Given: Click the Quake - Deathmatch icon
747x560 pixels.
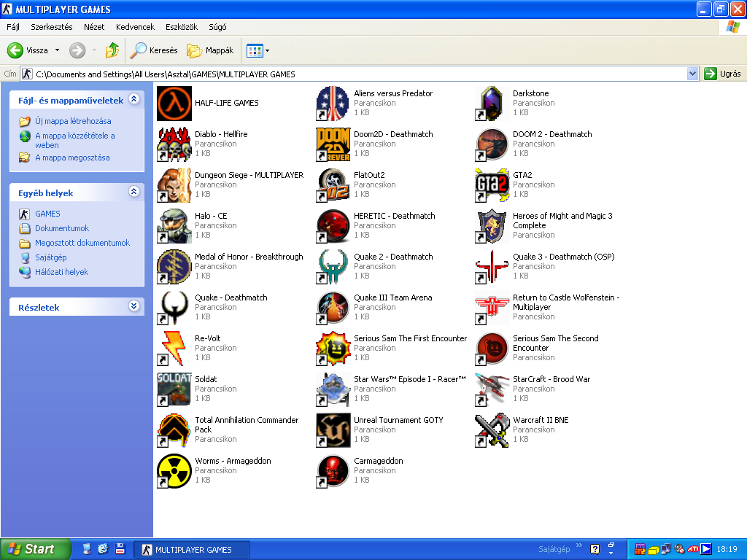Looking at the screenshot, I should 174,308.
